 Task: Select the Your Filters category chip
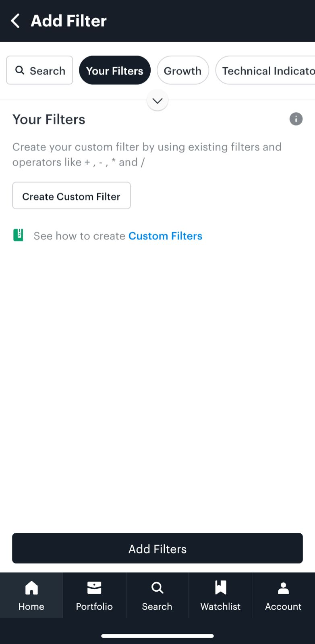114,70
